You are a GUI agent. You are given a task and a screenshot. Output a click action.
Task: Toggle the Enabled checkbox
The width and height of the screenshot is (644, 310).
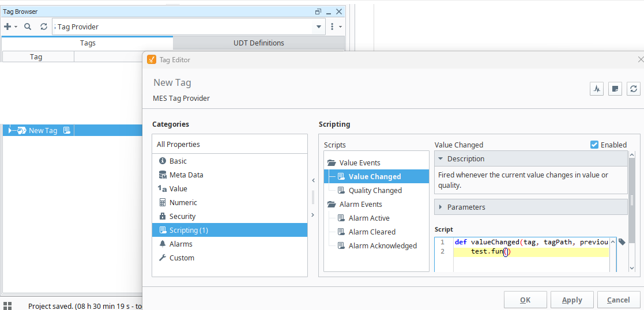[x=594, y=145]
